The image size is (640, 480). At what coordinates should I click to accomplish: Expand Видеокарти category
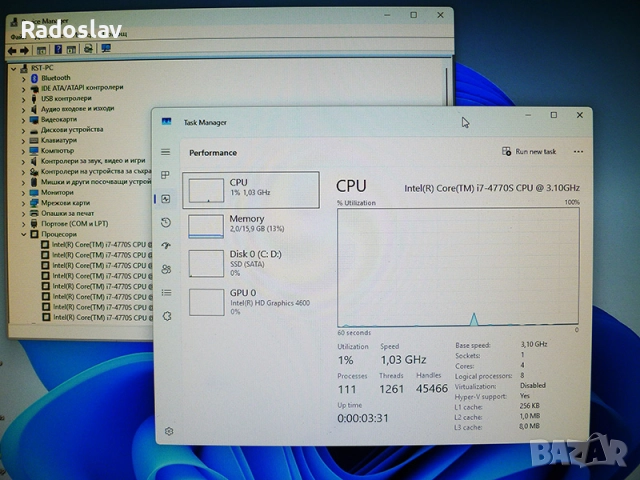click(23, 120)
